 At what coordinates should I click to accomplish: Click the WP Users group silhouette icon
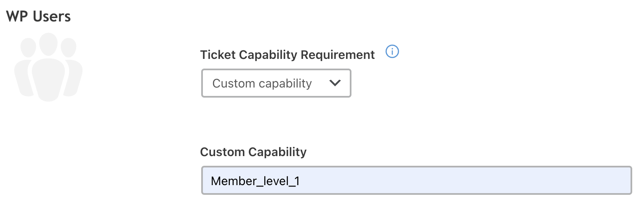[48, 67]
